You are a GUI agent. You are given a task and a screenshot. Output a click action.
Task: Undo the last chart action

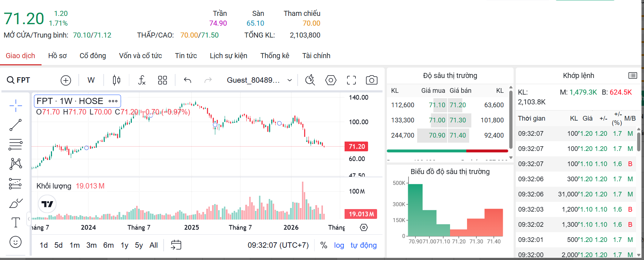[187, 80]
